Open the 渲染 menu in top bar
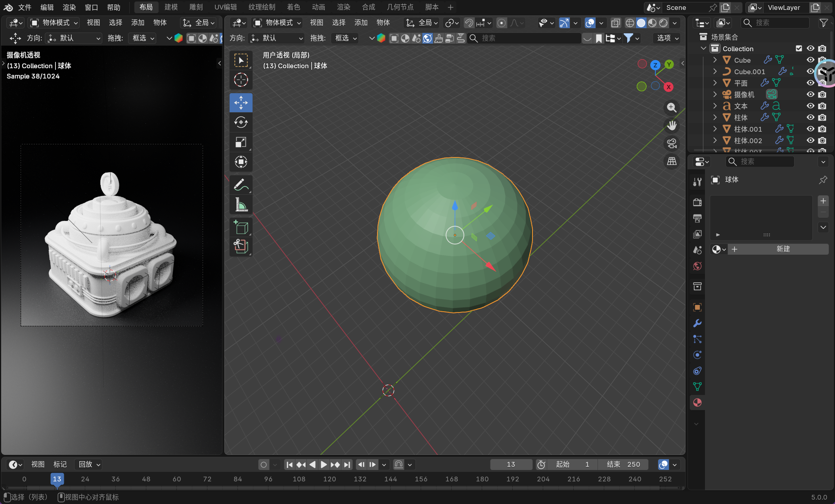The height and width of the screenshot is (504, 835). 69,7
